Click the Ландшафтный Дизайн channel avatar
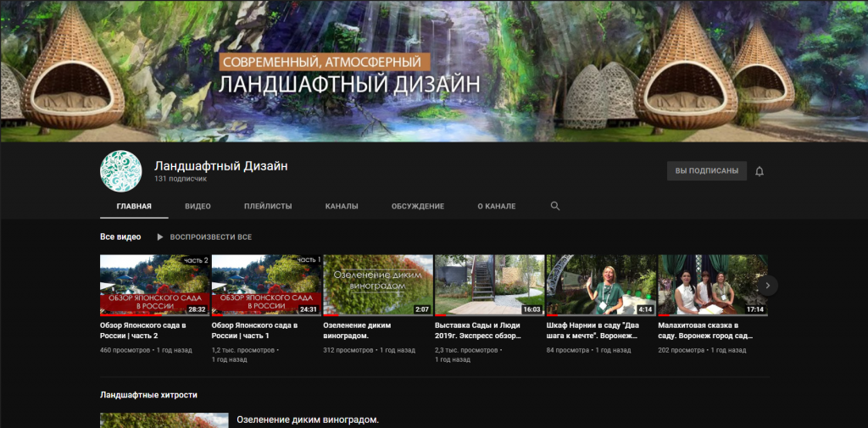 click(x=121, y=171)
